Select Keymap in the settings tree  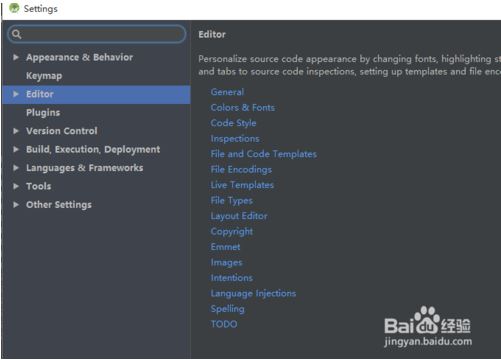point(44,76)
